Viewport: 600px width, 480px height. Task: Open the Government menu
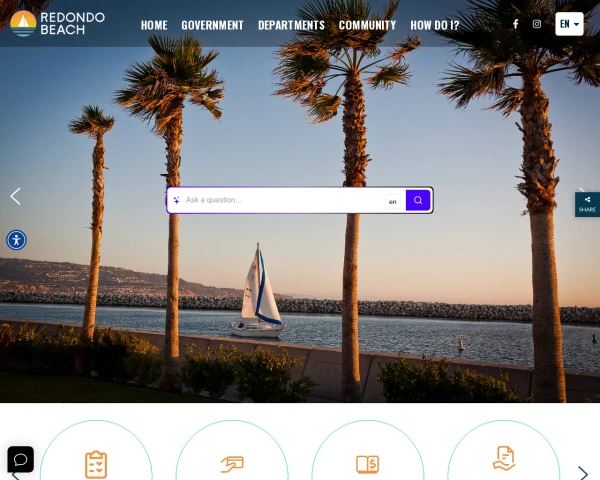tap(212, 25)
